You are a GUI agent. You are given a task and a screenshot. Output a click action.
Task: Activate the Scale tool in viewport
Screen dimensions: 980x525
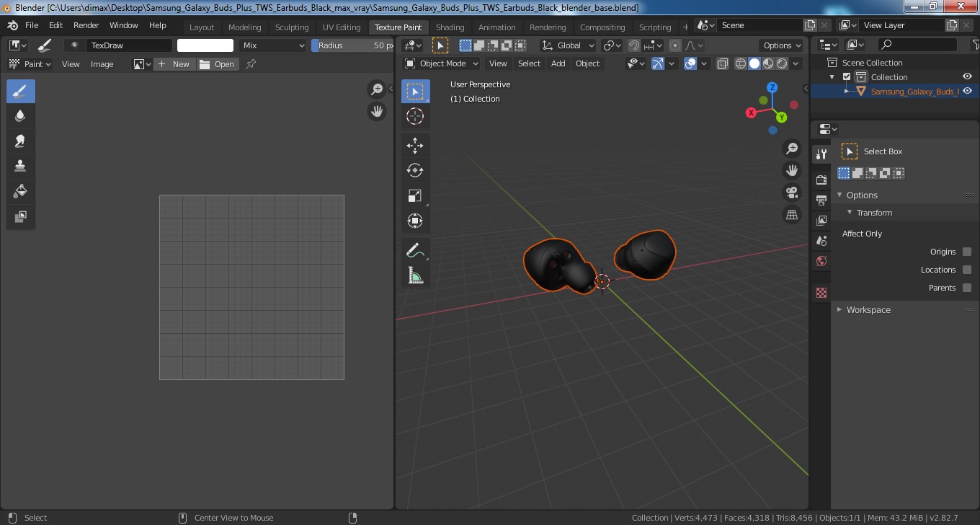click(x=415, y=195)
